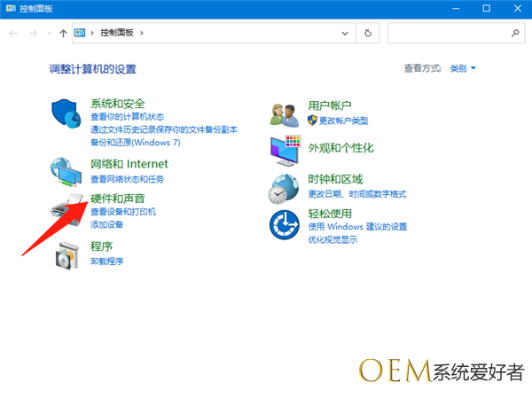
Task: Open the 类别 view mode dropdown
Action: [464, 68]
